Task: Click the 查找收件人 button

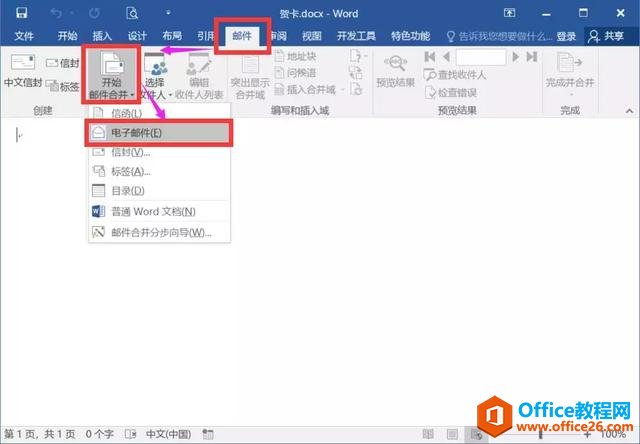Action: (x=455, y=75)
